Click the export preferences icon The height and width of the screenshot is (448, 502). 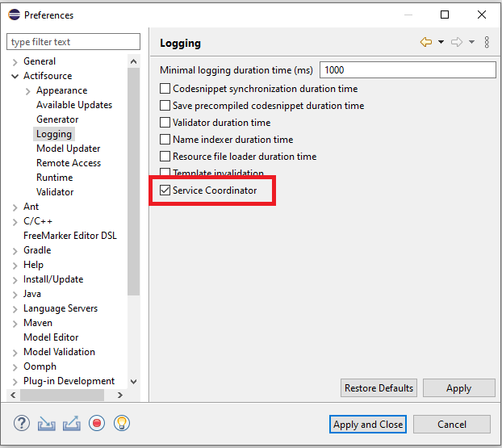[72, 423]
